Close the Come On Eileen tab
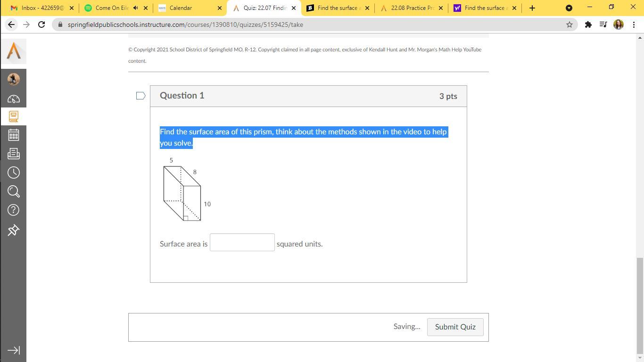The height and width of the screenshot is (362, 644). pyautogui.click(x=145, y=8)
